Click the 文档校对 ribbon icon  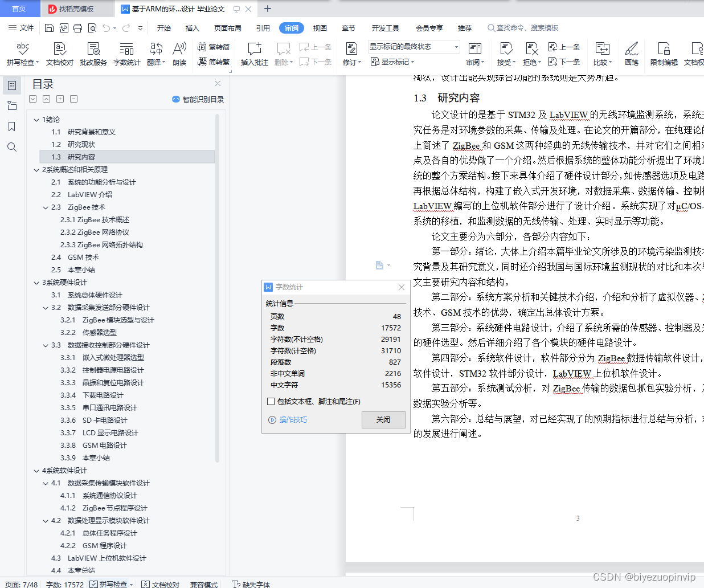(x=60, y=54)
